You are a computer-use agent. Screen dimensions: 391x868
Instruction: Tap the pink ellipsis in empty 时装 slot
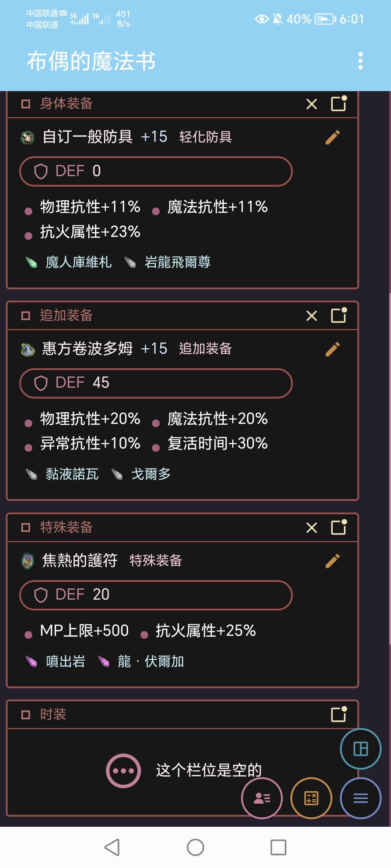coord(123,771)
